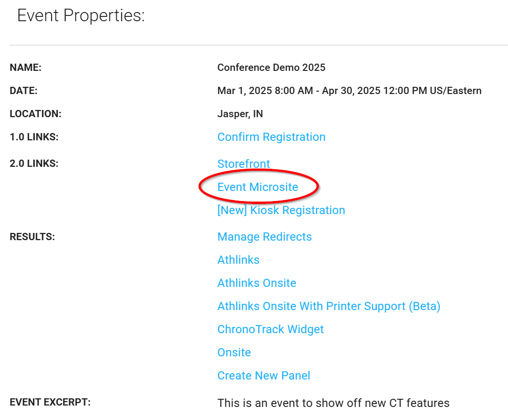Click the Create New Panel link

click(x=263, y=376)
